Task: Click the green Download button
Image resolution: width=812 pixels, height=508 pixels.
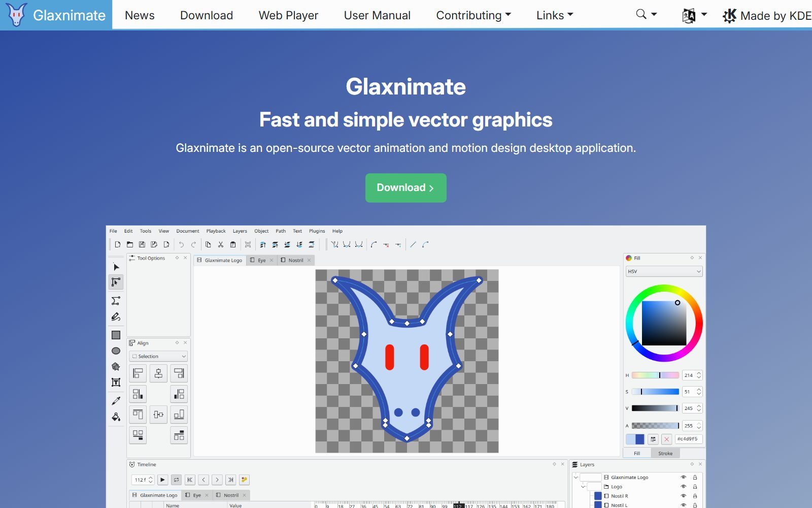Action: 406,188
